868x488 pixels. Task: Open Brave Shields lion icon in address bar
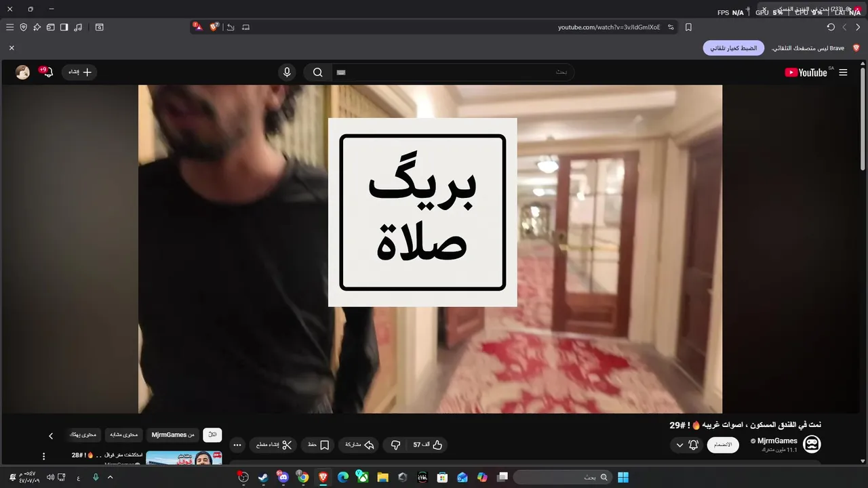(x=214, y=27)
